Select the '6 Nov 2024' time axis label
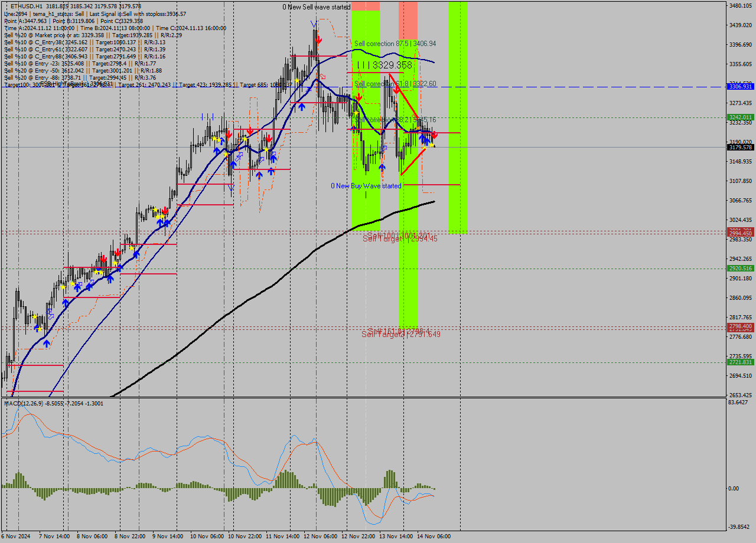 pos(15,537)
